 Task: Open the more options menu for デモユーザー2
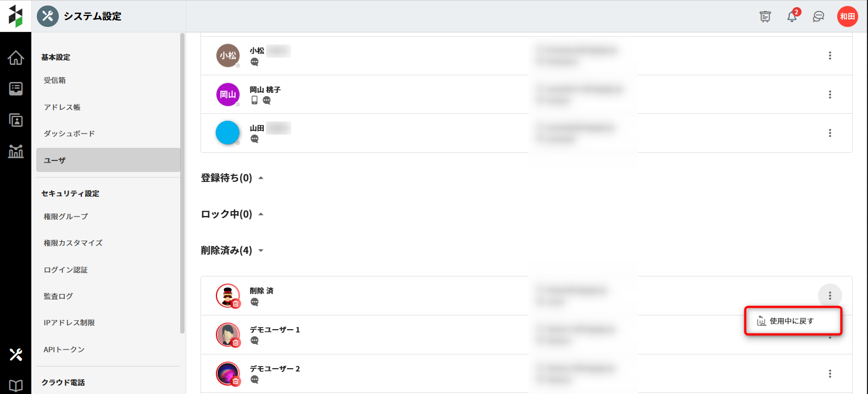[x=830, y=374]
